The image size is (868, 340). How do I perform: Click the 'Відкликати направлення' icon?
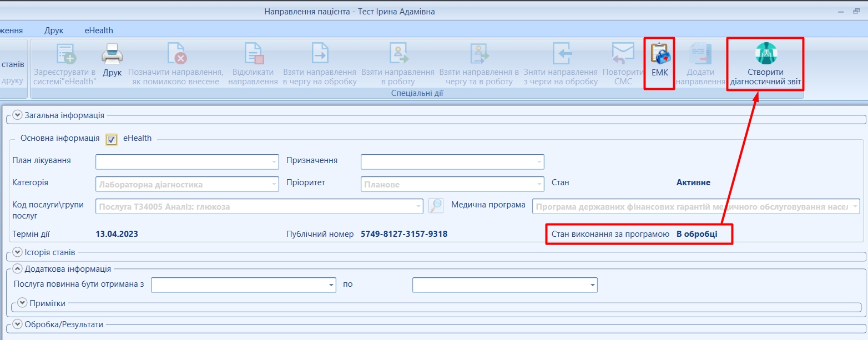coord(253,54)
